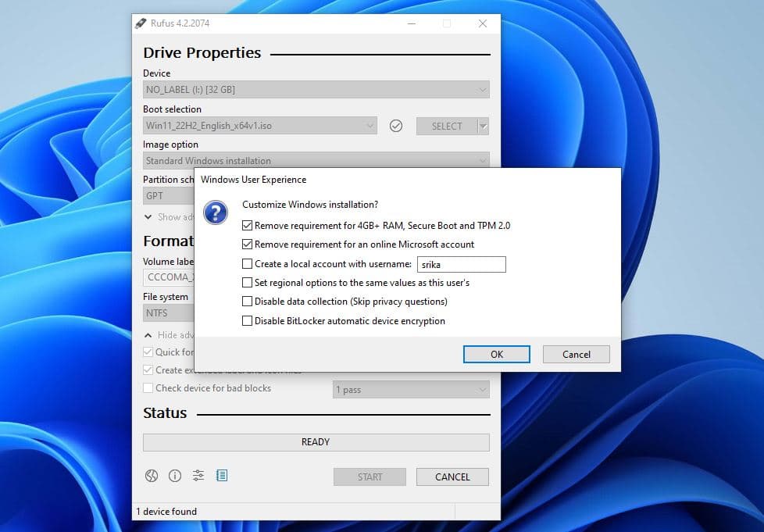Click the username field containing srika
The width and height of the screenshot is (764, 532).
461,265
